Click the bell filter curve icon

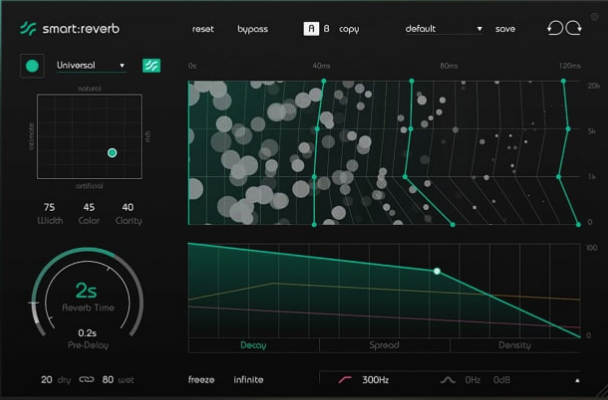coord(448,380)
